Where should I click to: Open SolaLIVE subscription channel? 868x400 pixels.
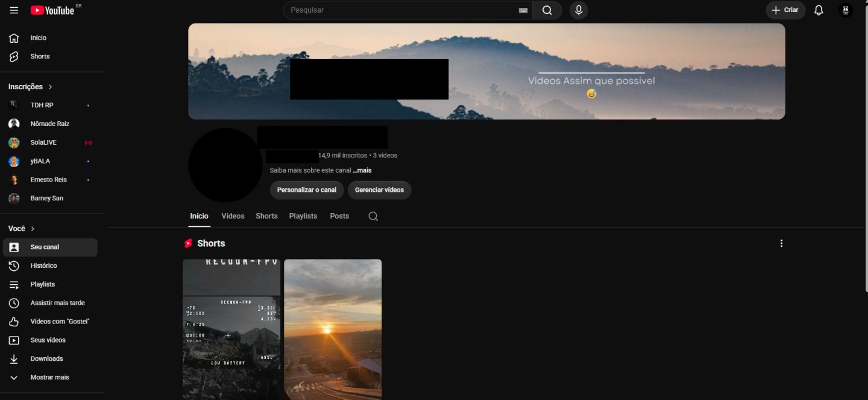(x=50, y=143)
